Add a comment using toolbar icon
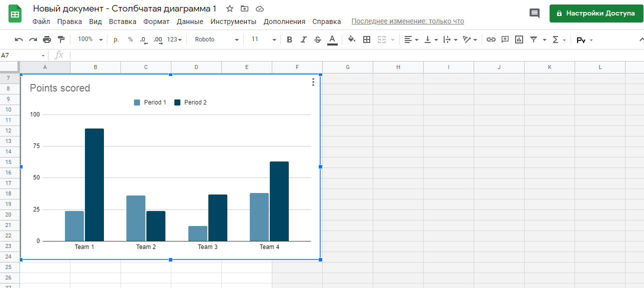Viewport: 644px width, 288px height. 505,39
